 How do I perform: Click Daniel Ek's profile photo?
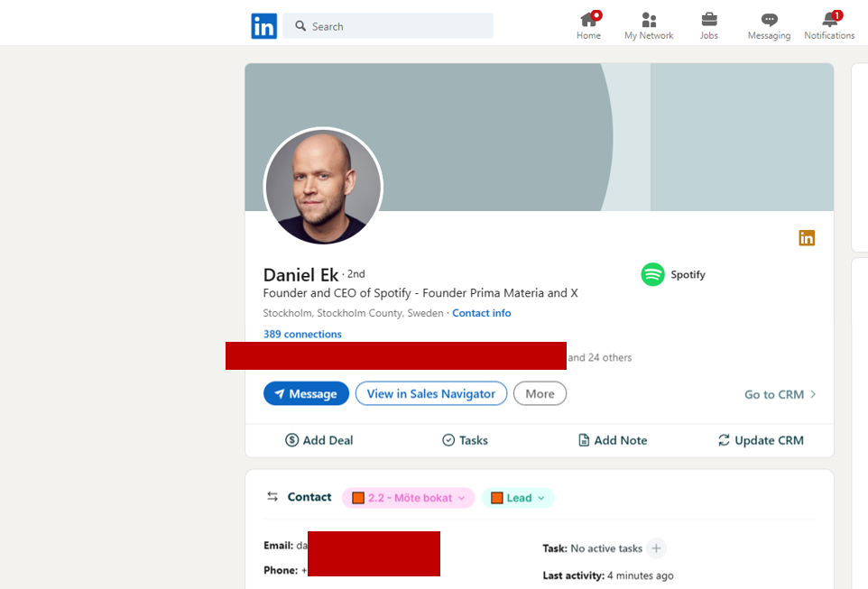[x=323, y=186]
